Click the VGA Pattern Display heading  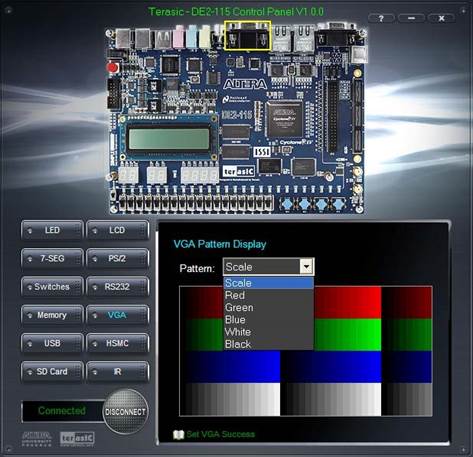220,244
